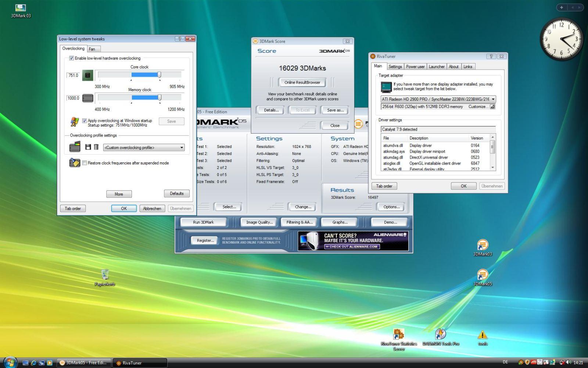
Task: Open the Windows Start orb
Action: click(x=10, y=362)
